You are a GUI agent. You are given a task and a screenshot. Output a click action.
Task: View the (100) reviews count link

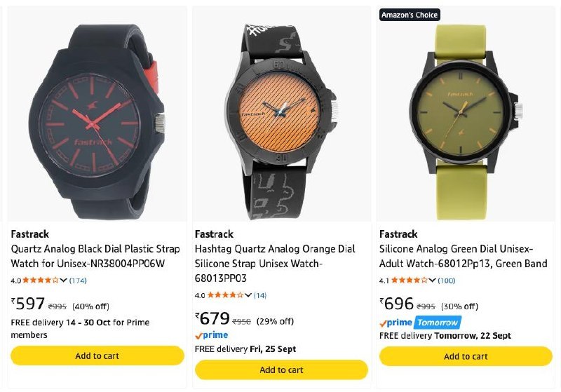coord(447,281)
